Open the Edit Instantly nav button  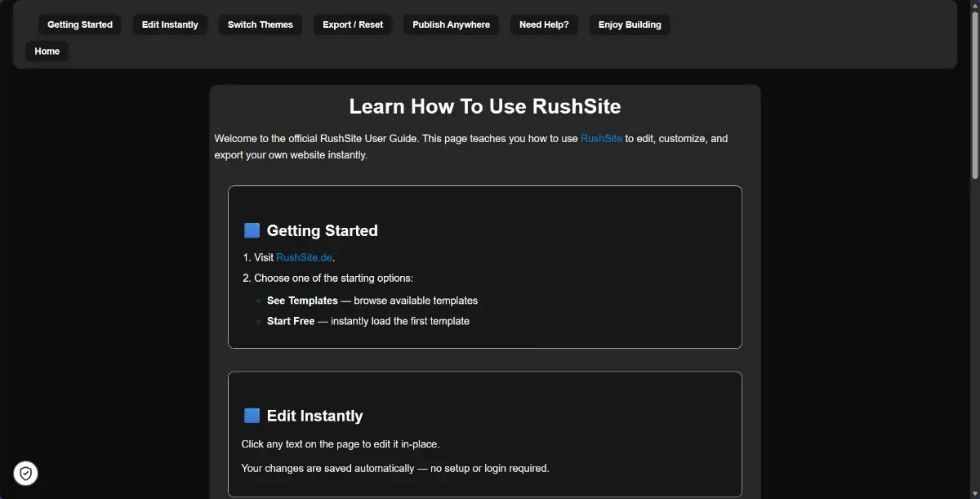170,25
